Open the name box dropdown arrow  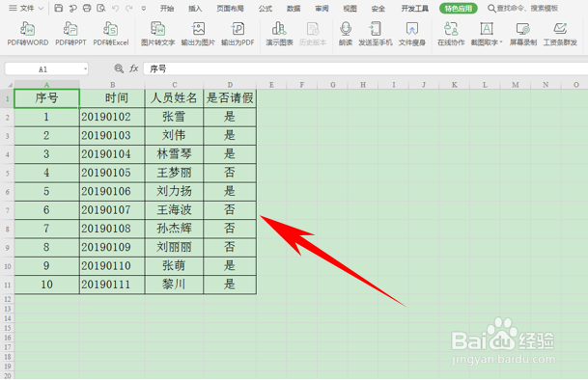coord(86,68)
